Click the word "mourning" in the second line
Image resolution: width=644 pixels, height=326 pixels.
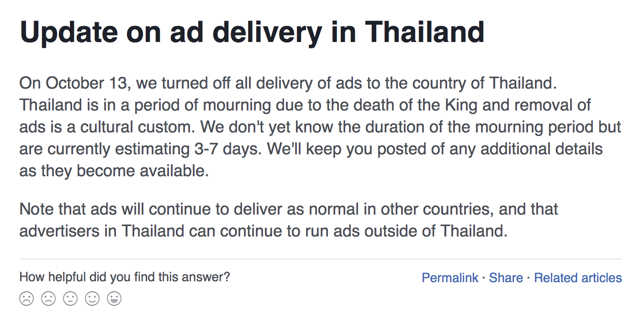point(237,105)
